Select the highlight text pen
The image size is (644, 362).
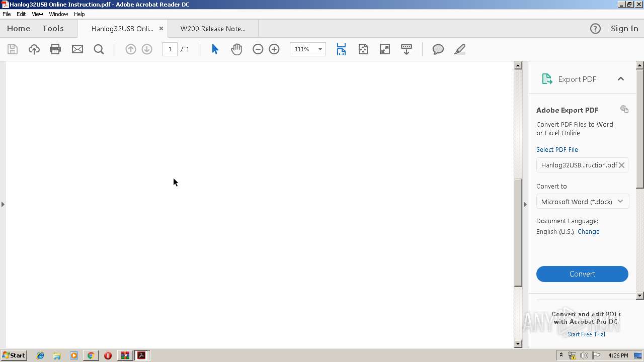(459, 49)
